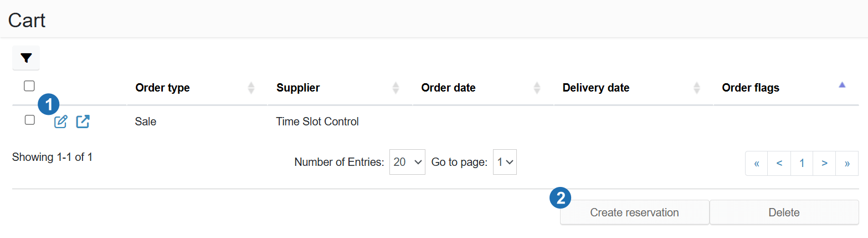The height and width of the screenshot is (238, 868).
Task: Sort by Delivery date column arrows
Action: point(697,88)
